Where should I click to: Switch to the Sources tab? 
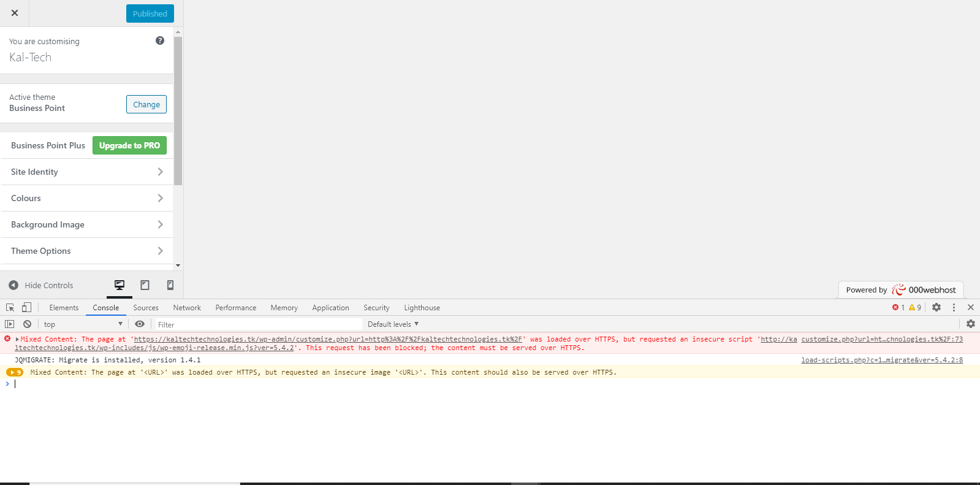click(146, 308)
